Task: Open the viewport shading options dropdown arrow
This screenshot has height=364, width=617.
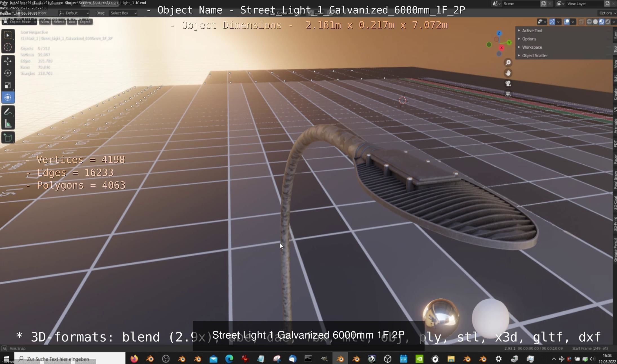Action: click(614, 22)
